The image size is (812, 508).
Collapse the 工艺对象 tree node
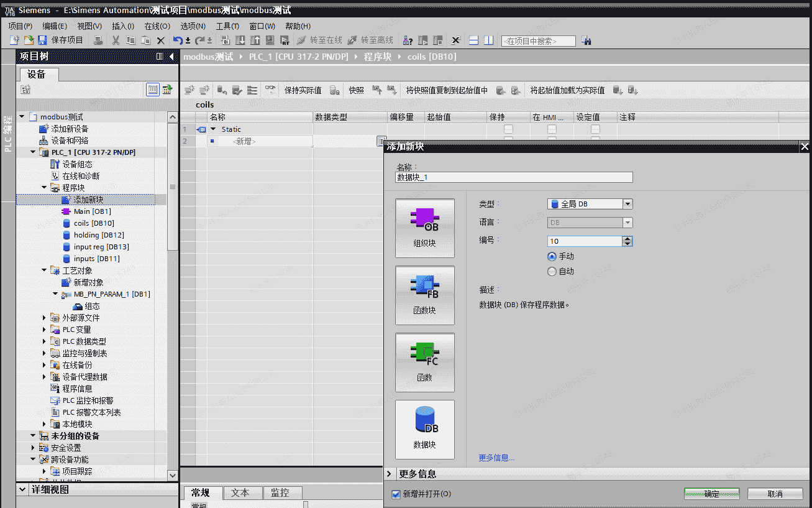tap(45, 270)
